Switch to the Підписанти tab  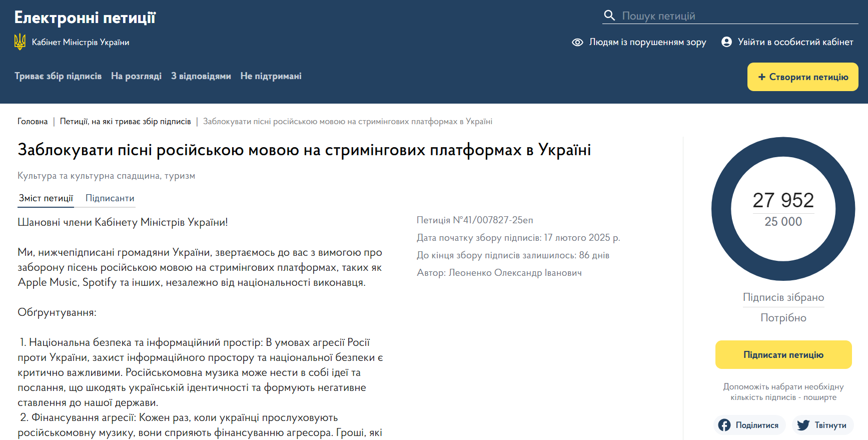click(x=110, y=198)
